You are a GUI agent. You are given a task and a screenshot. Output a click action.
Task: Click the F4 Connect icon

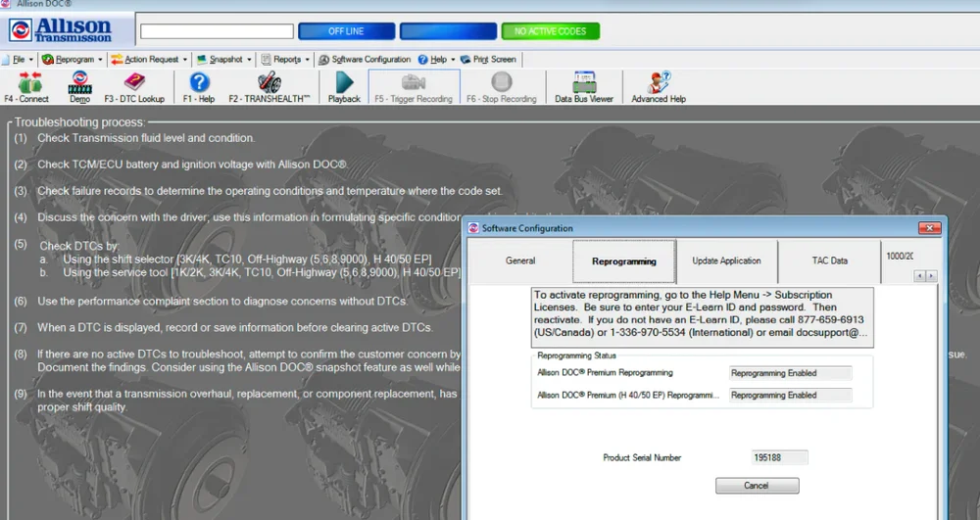[26, 84]
